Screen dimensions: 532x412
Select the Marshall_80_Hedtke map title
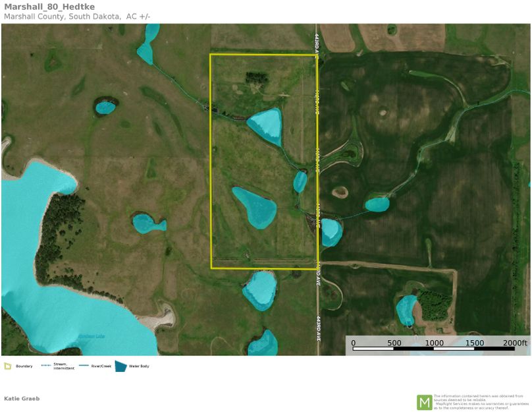tap(49, 8)
